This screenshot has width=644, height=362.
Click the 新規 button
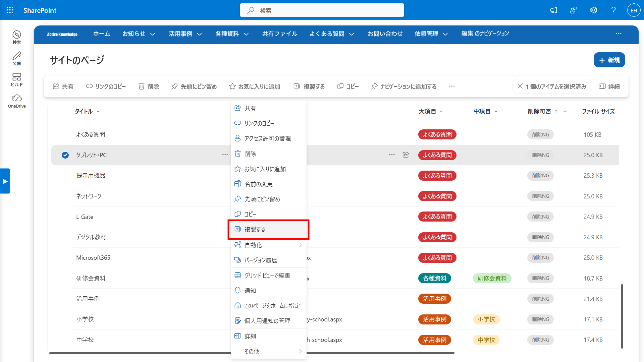(x=609, y=60)
